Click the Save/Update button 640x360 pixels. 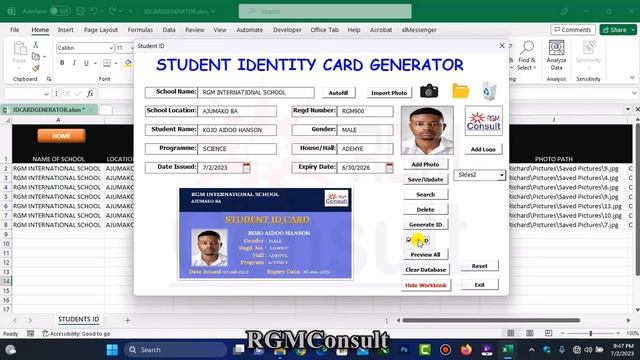coord(425,179)
